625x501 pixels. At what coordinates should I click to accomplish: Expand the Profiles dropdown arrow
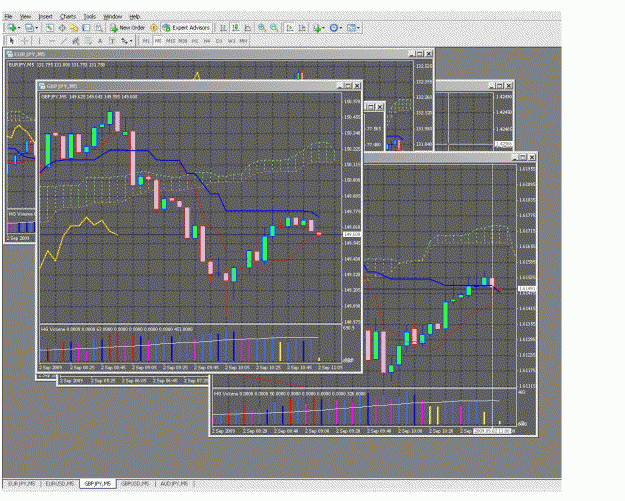[x=36, y=28]
